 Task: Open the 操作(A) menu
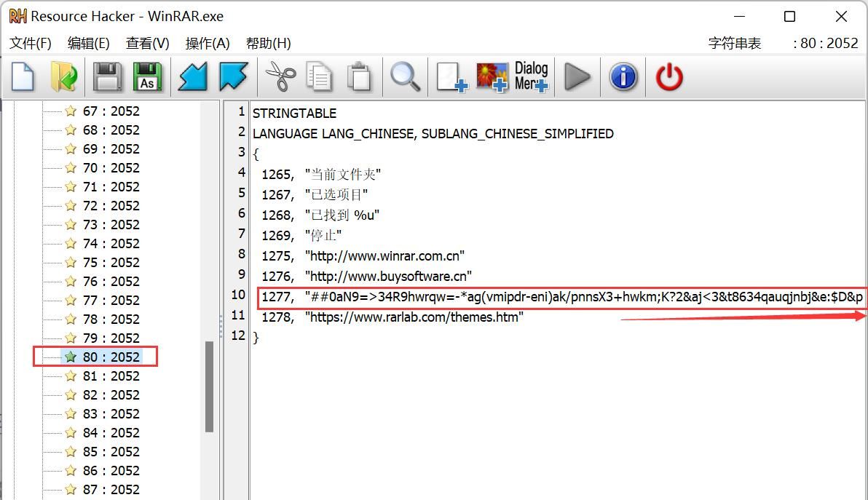click(x=208, y=43)
